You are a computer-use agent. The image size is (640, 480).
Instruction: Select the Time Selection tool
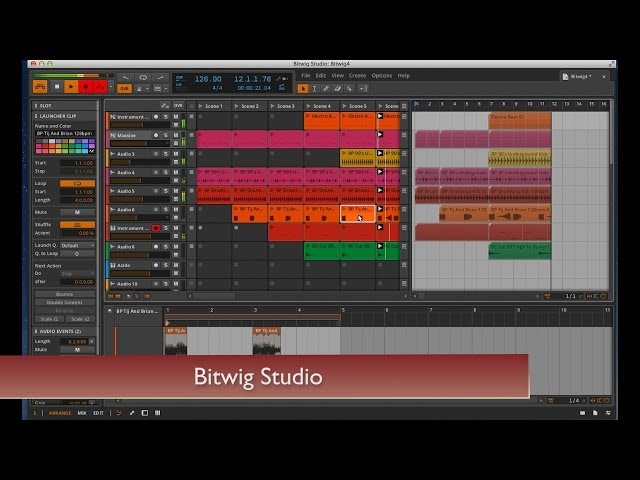314,88
